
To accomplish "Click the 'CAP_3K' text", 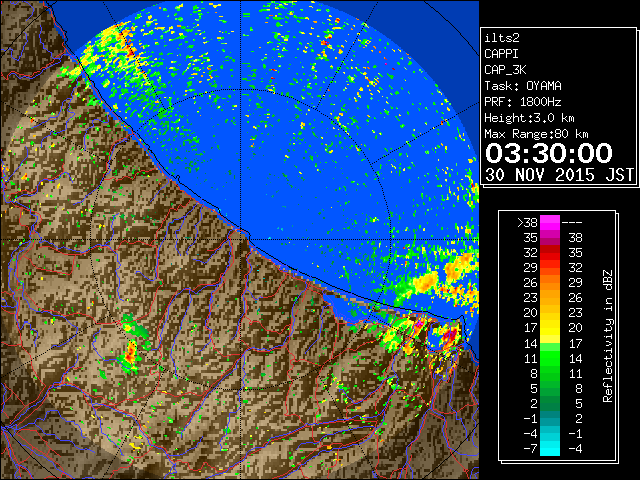I will click(505, 70).
